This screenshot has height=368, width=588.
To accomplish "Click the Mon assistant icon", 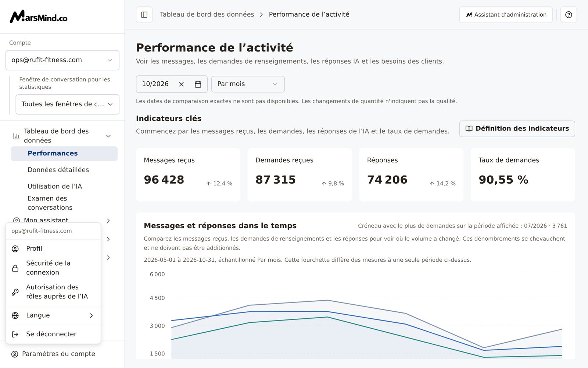I will [x=16, y=220].
